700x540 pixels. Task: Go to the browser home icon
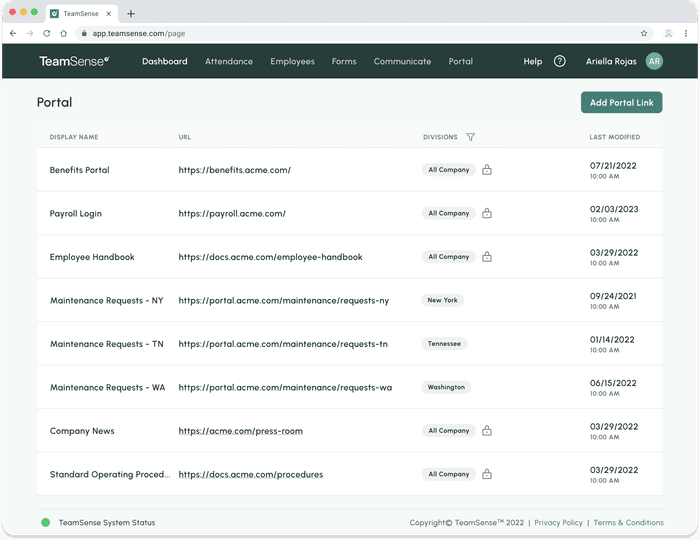[x=63, y=33]
